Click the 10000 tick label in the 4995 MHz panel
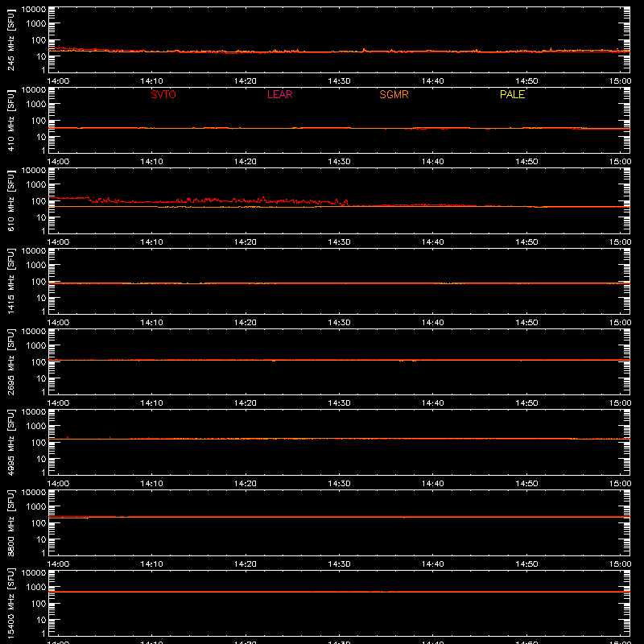Viewport: 644px width, 644px height. pos(34,412)
